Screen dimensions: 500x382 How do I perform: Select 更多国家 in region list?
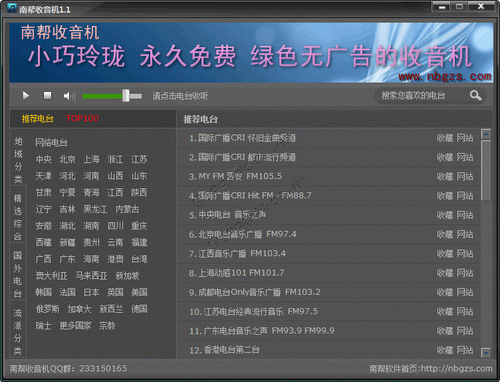[x=75, y=326]
